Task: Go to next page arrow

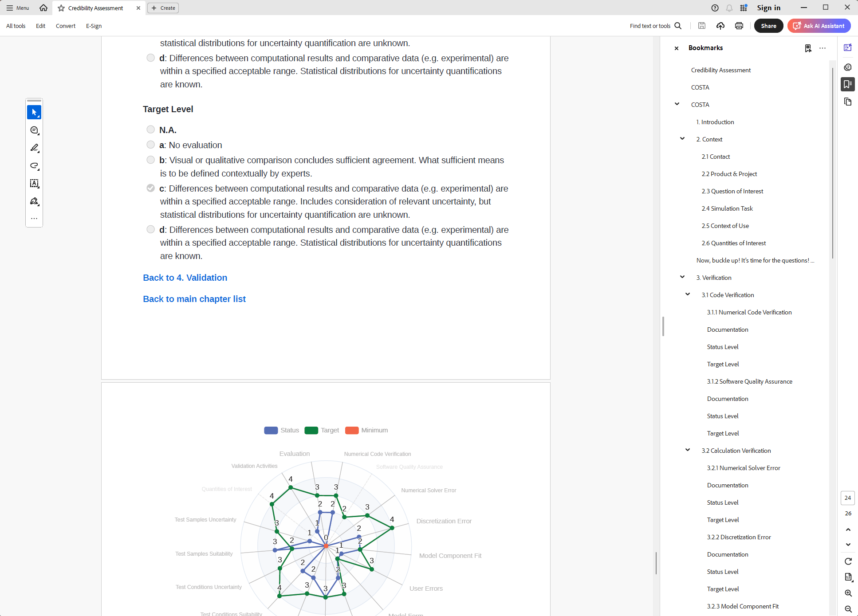Action: click(848, 545)
